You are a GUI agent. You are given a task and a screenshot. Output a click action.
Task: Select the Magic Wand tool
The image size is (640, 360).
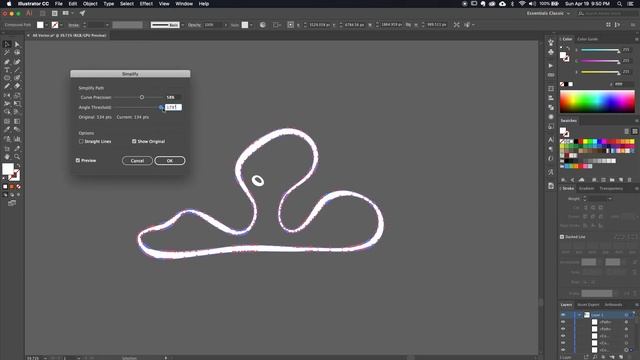[x=7, y=53]
